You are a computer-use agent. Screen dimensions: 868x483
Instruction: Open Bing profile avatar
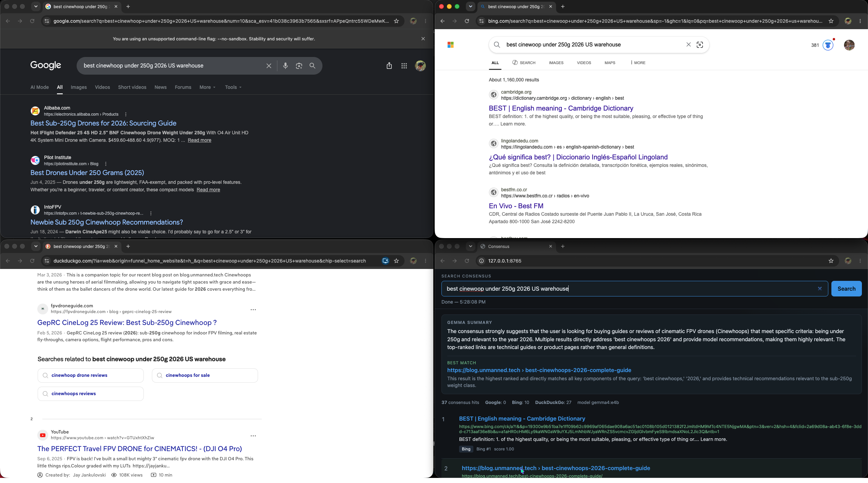[849, 45]
